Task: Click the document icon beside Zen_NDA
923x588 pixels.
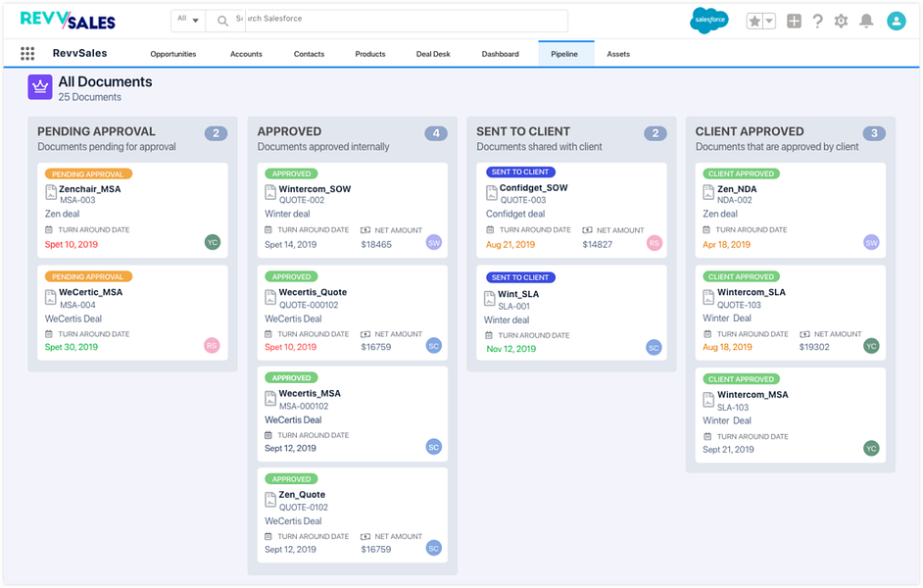Action: pos(708,192)
